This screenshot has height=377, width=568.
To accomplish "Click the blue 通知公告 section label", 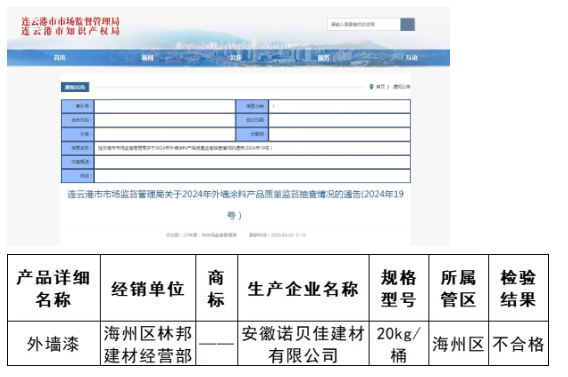I will click(x=75, y=87).
